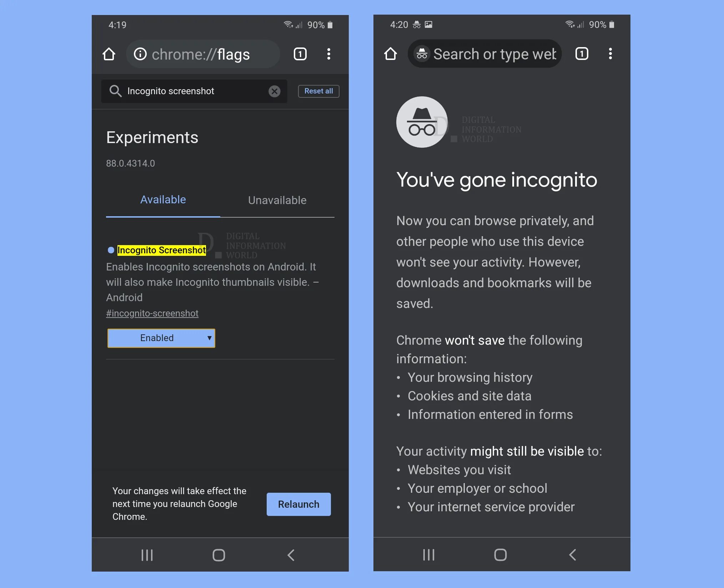
Task: Select the Enabled dropdown for Incognito Screenshot
Action: click(x=160, y=338)
